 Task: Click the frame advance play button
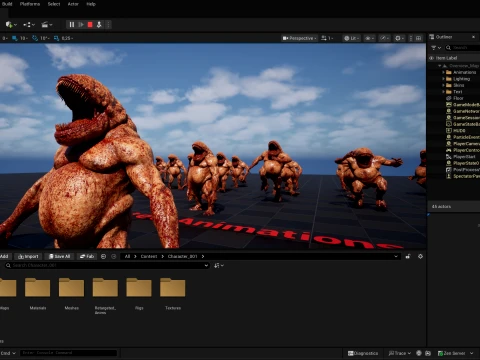click(81, 25)
